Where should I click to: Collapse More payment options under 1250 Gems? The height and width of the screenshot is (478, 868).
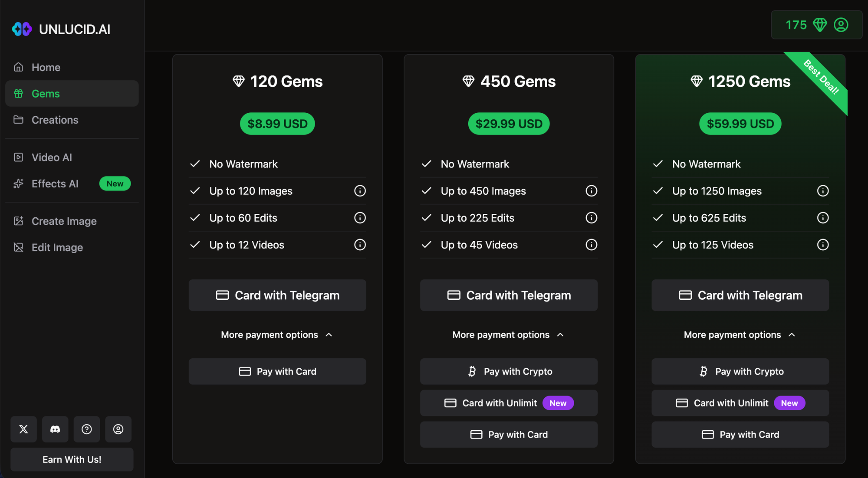[x=740, y=335]
